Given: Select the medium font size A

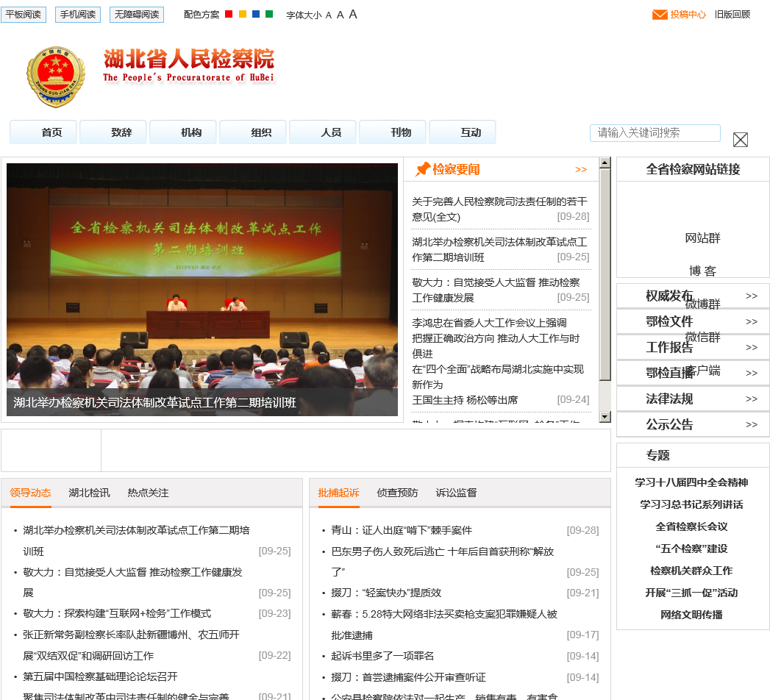Looking at the screenshot, I should click(x=341, y=15).
